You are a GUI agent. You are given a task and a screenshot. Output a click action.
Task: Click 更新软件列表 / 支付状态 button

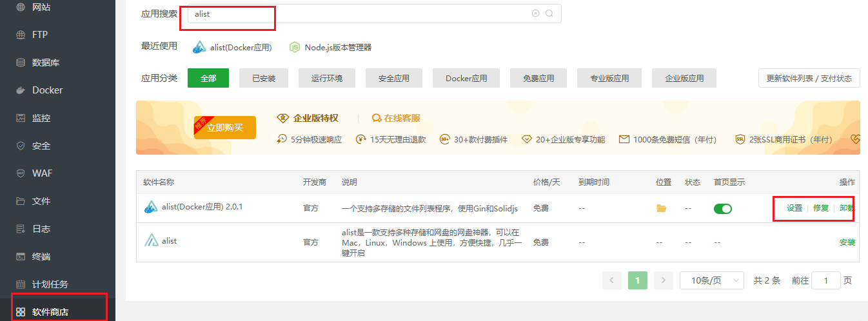tap(809, 79)
